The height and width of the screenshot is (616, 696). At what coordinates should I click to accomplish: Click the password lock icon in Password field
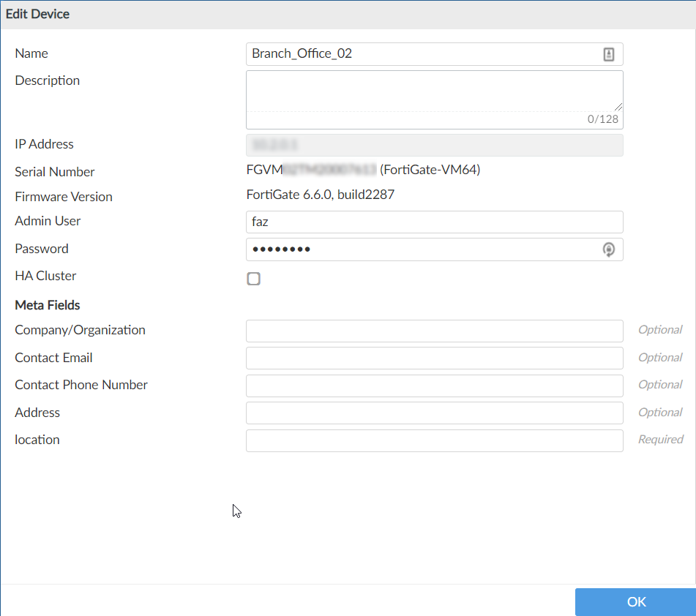click(x=608, y=249)
